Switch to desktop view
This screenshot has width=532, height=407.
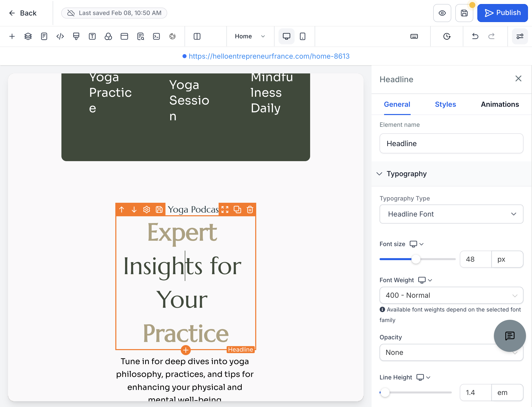click(x=287, y=36)
